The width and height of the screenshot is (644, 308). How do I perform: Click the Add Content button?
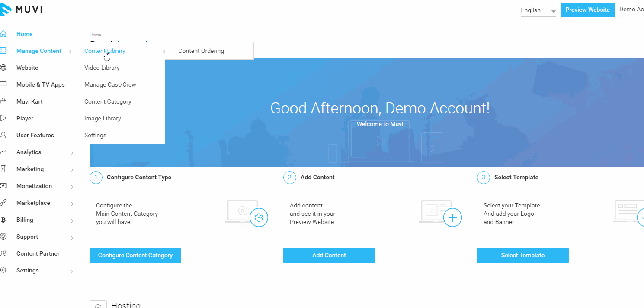coord(329,255)
